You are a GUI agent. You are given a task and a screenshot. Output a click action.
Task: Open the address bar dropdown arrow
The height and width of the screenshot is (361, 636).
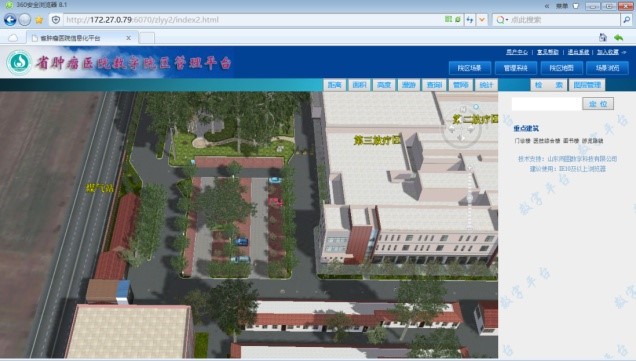482,19
